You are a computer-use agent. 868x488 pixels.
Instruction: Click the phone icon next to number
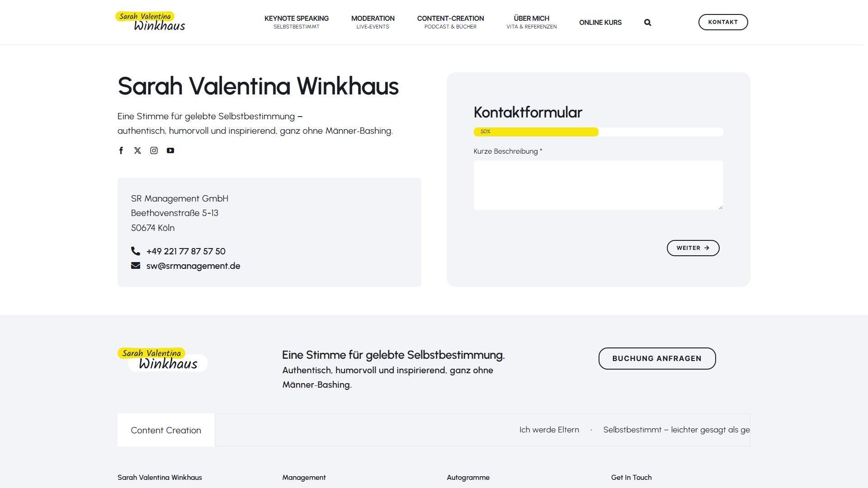(136, 251)
